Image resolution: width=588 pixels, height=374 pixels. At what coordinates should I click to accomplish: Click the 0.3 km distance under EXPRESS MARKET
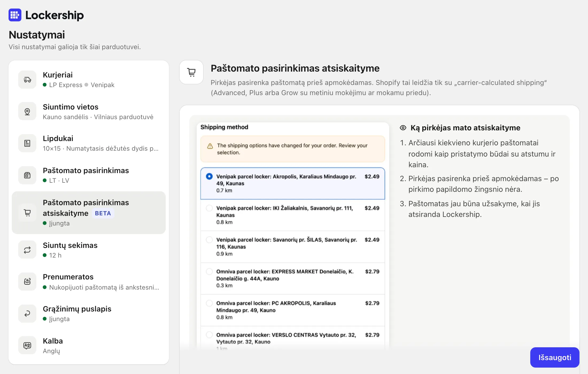(225, 286)
